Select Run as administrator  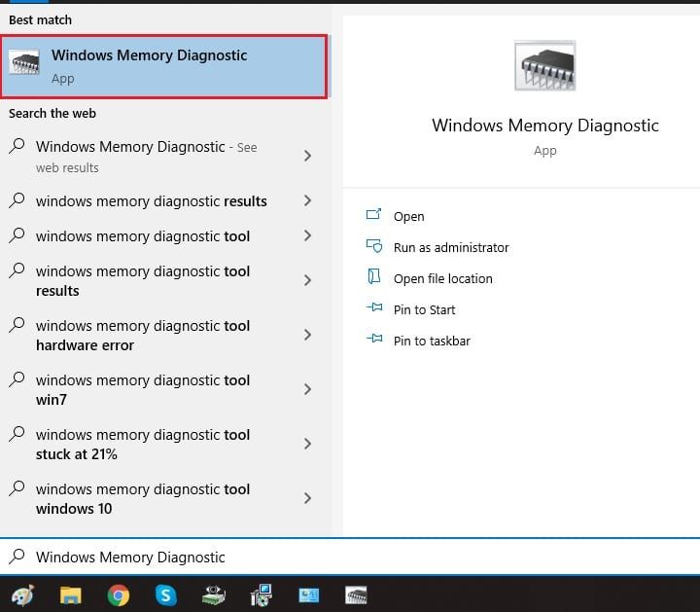click(451, 247)
